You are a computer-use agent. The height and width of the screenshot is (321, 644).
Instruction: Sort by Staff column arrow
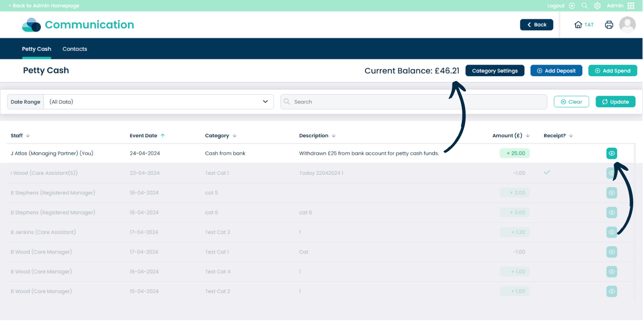28,136
